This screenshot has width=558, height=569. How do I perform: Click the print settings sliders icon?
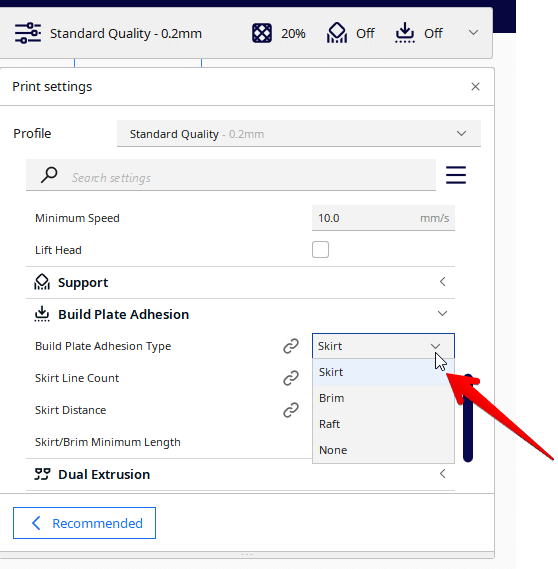click(28, 33)
